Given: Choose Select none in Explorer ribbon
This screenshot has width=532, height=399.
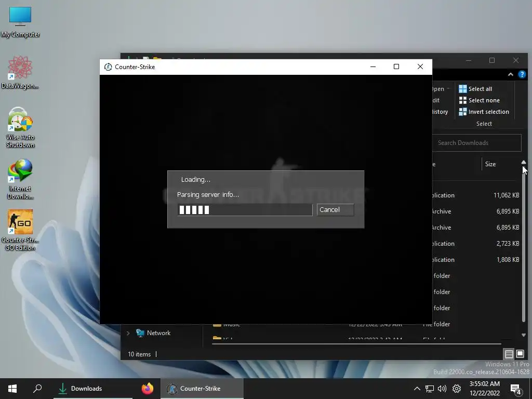Looking at the screenshot, I should (479, 100).
